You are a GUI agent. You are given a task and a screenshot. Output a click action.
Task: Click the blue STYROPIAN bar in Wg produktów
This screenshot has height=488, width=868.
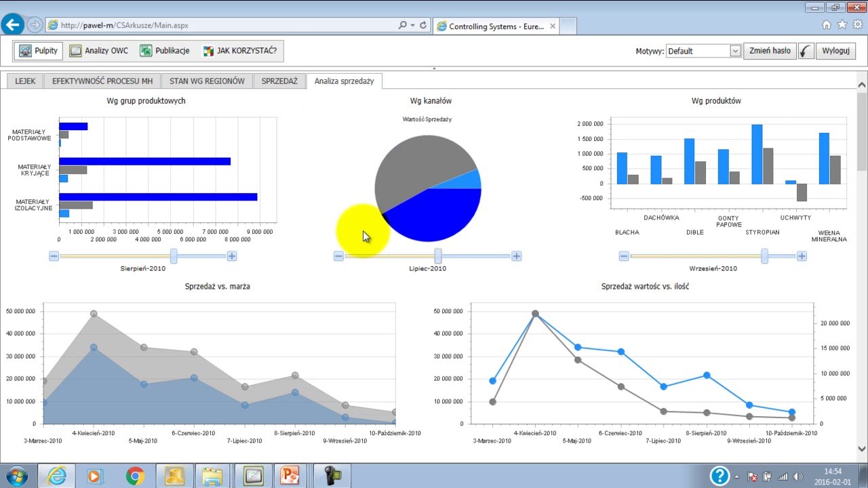pos(757,154)
